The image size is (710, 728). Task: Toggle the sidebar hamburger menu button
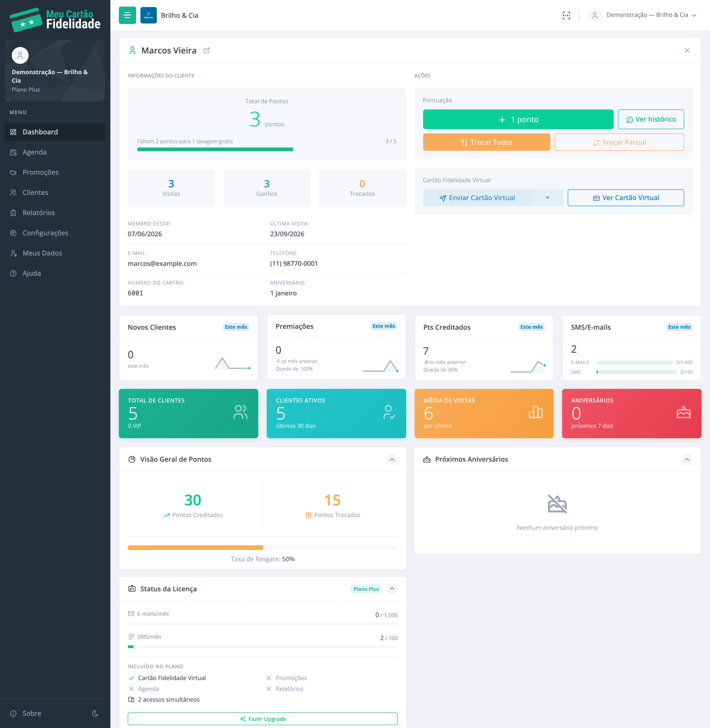pyautogui.click(x=127, y=15)
